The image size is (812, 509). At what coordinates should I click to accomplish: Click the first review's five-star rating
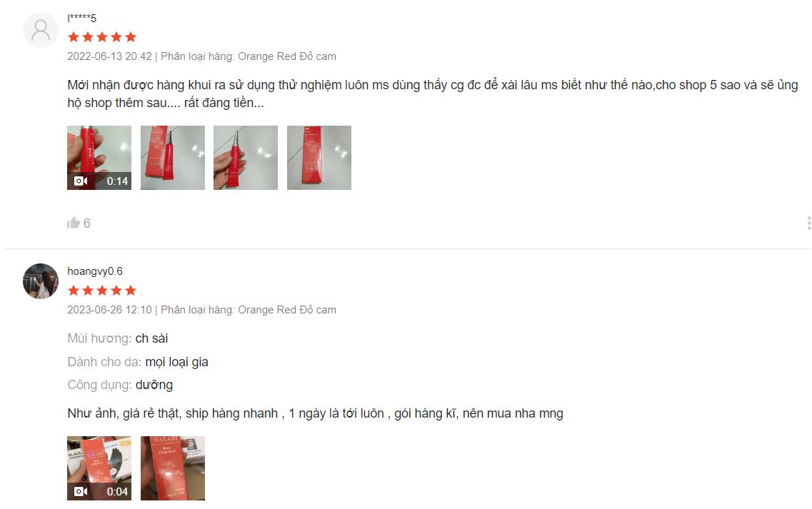coord(102,36)
